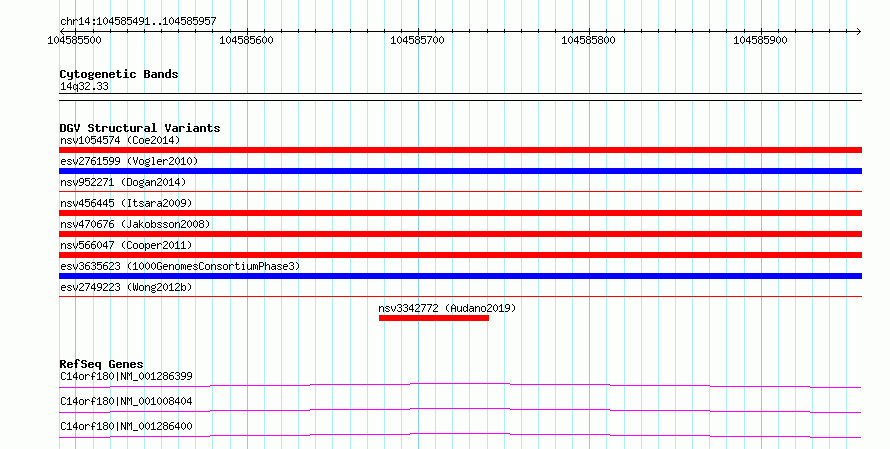890x449 pixels.
Task: Click the thin red line under esv2749223
Action: pyautogui.click(x=460, y=296)
